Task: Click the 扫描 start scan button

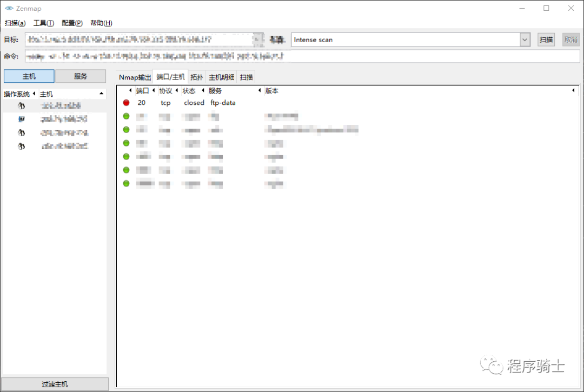Action: point(546,39)
